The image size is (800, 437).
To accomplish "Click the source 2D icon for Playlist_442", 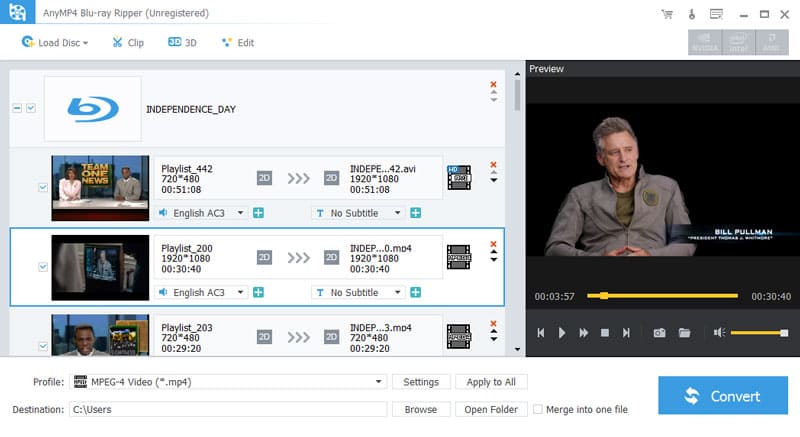I will pos(264,178).
